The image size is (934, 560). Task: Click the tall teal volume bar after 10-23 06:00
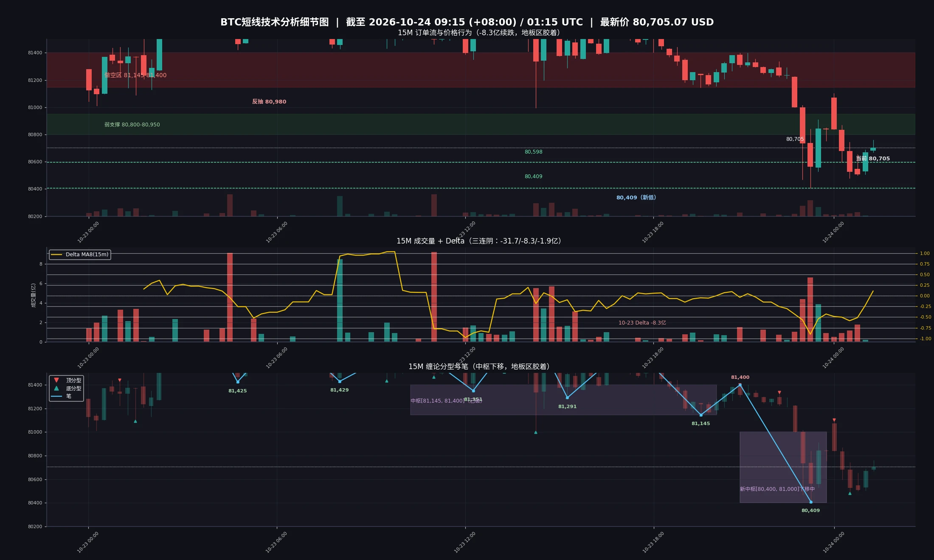340,300
